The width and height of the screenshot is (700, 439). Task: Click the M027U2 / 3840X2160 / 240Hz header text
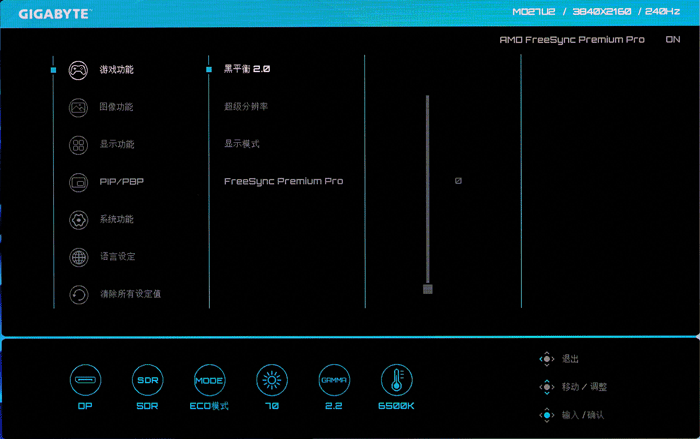point(596,12)
